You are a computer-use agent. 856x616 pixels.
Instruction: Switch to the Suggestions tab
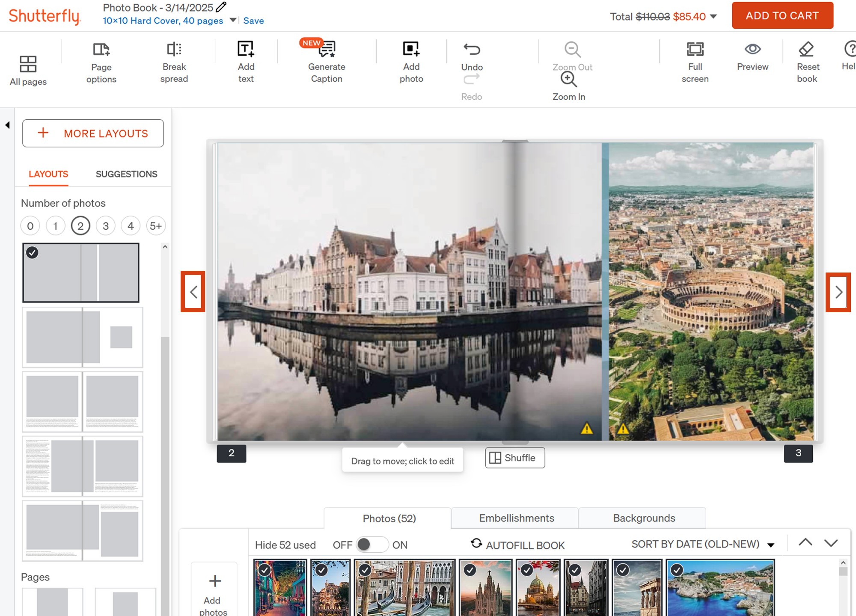pos(126,174)
